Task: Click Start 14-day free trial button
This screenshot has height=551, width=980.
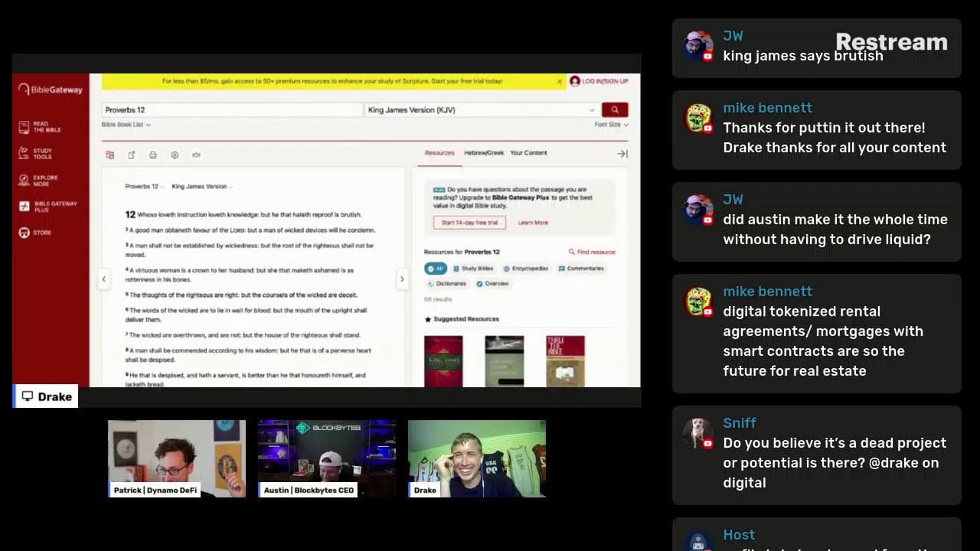Action: (469, 223)
